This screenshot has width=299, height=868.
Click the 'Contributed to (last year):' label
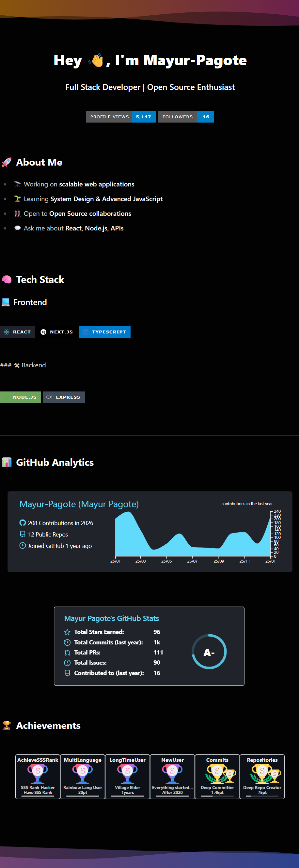pos(109,673)
